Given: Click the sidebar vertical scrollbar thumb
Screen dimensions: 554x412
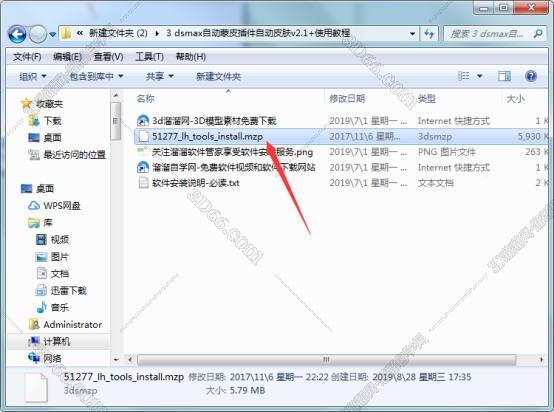Looking at the screenshot, I should [x=116, y=121].
